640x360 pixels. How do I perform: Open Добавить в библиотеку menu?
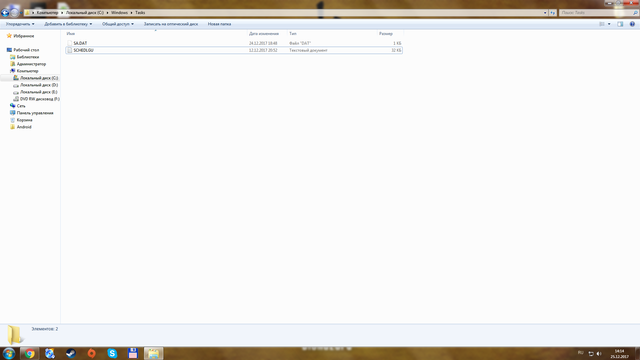tap(68, 24)
